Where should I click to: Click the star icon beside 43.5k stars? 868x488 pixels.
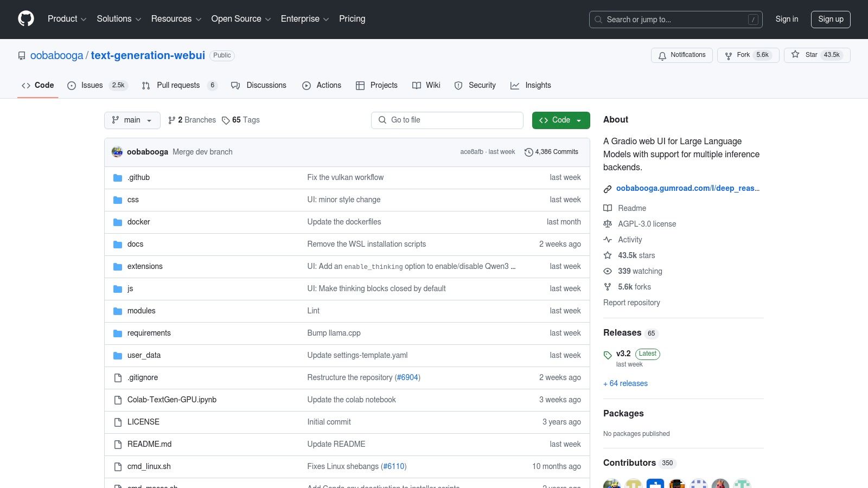tap(608, 255)
